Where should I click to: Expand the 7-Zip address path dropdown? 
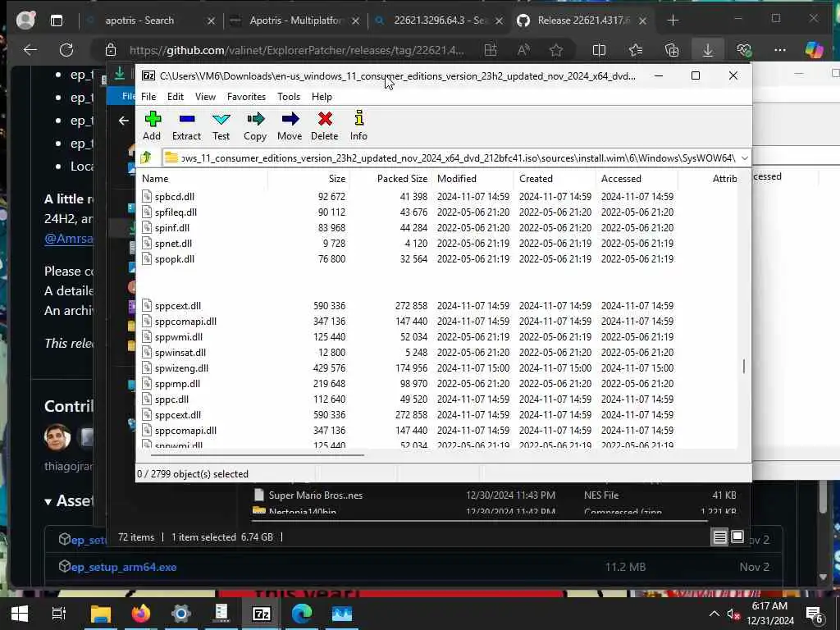pos(744,158)
